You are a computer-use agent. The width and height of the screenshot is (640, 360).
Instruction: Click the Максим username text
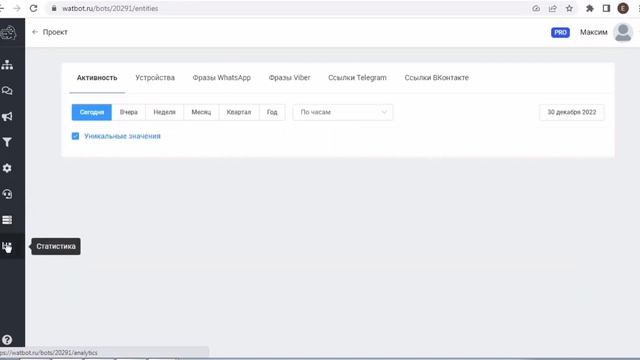593,32
